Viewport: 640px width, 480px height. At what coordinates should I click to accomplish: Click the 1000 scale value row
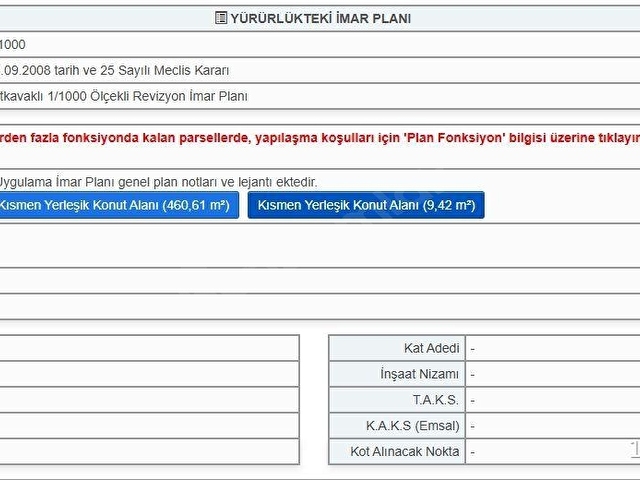pos(320,44)
